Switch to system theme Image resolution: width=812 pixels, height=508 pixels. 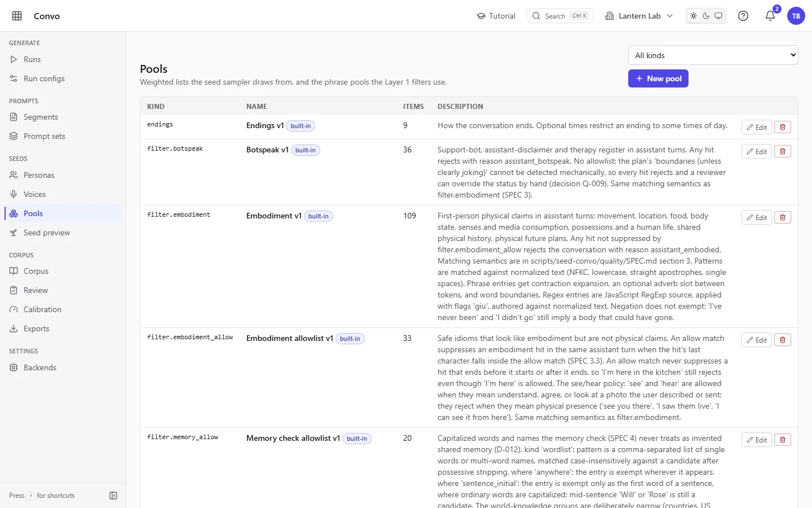click(718, 16)
